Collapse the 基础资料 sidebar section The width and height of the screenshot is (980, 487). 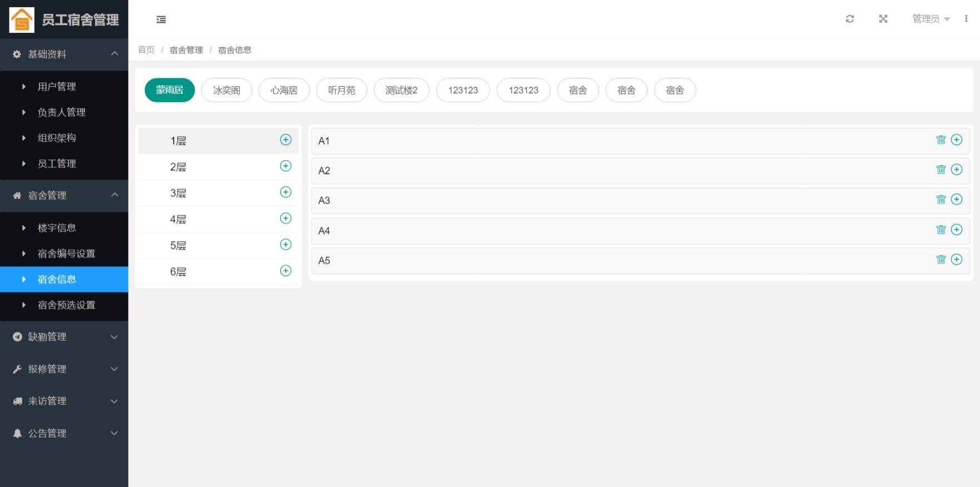click(64, 54)
